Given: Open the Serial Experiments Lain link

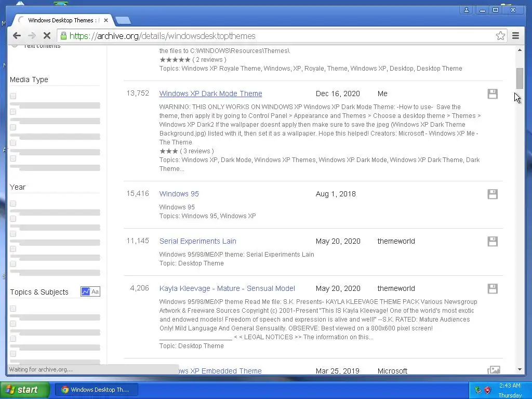Looking at the screenshot, I should pos(198,241).
